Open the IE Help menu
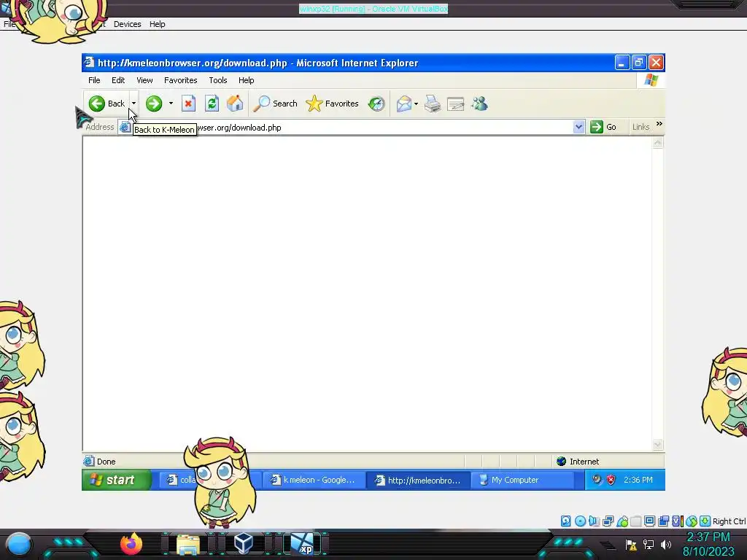Viewport: 747px width, 560px height. 247,80
